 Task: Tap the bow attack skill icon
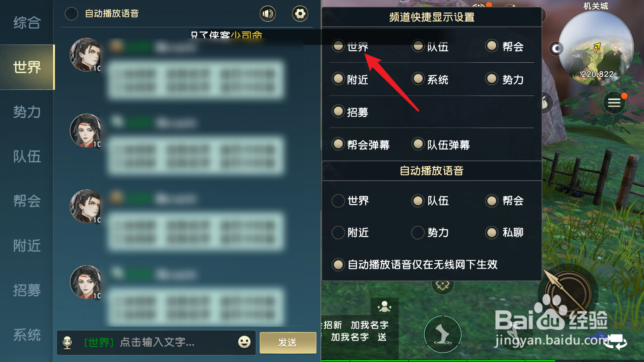pos(568,294)
